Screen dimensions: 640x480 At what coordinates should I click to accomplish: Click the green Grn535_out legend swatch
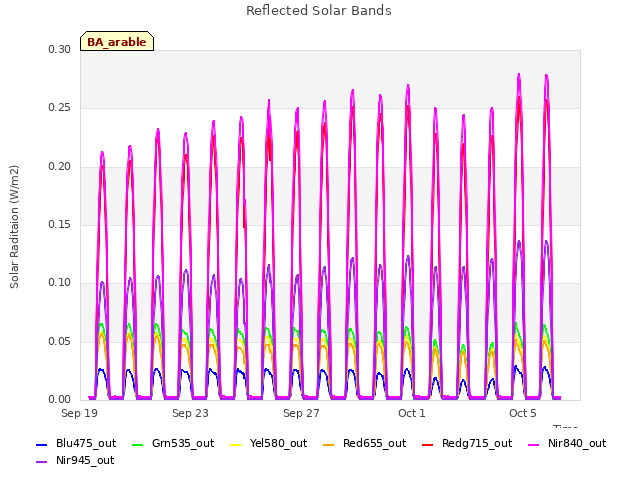138,444
